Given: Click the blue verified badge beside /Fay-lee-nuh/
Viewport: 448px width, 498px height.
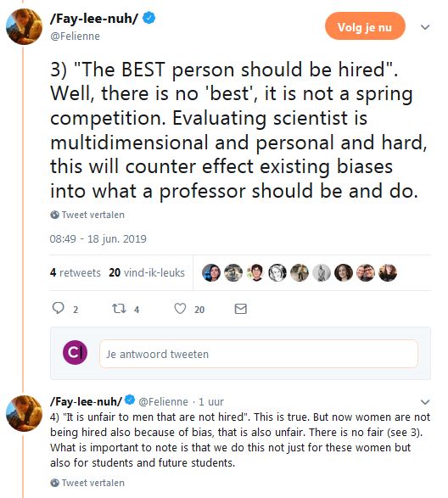Looking at the screenshot, I should coord(148,18).
